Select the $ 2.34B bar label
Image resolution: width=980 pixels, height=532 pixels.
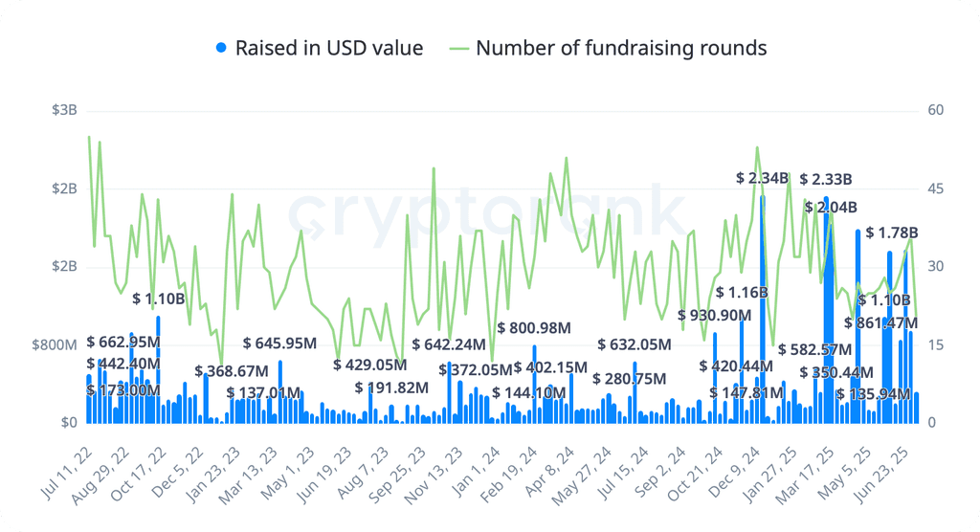(x=762, y=178)
